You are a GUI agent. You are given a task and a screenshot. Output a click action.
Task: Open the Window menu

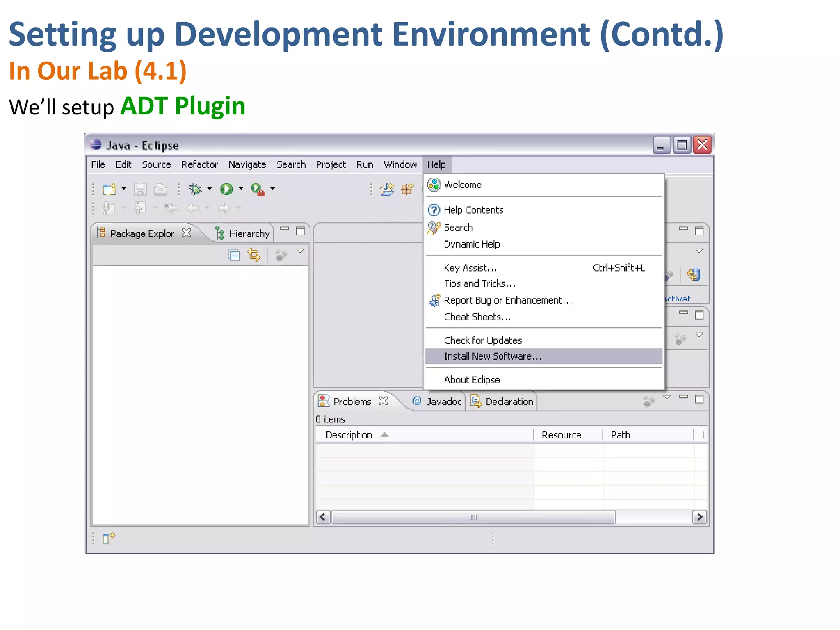coord(400,164)
